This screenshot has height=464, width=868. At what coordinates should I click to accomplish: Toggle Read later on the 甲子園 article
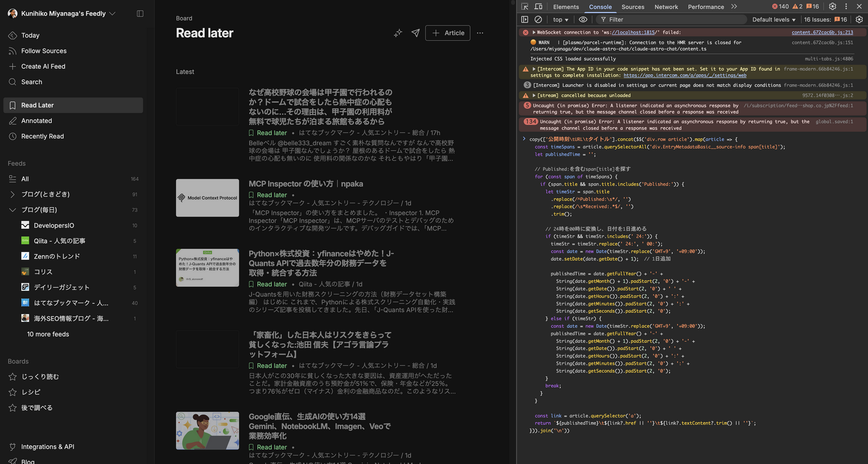pos(268,133)
